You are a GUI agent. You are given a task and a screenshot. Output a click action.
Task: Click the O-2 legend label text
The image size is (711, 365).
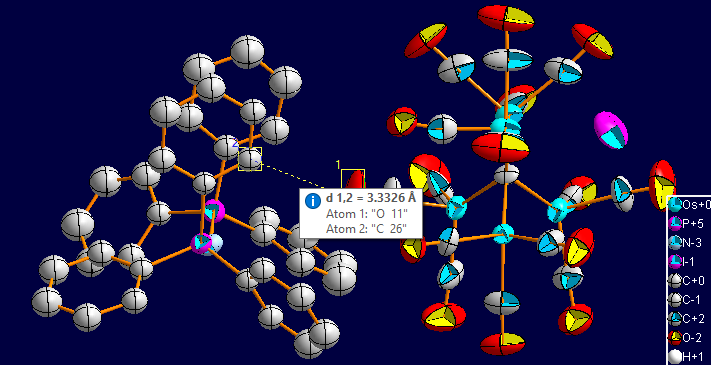pos(693,338)
